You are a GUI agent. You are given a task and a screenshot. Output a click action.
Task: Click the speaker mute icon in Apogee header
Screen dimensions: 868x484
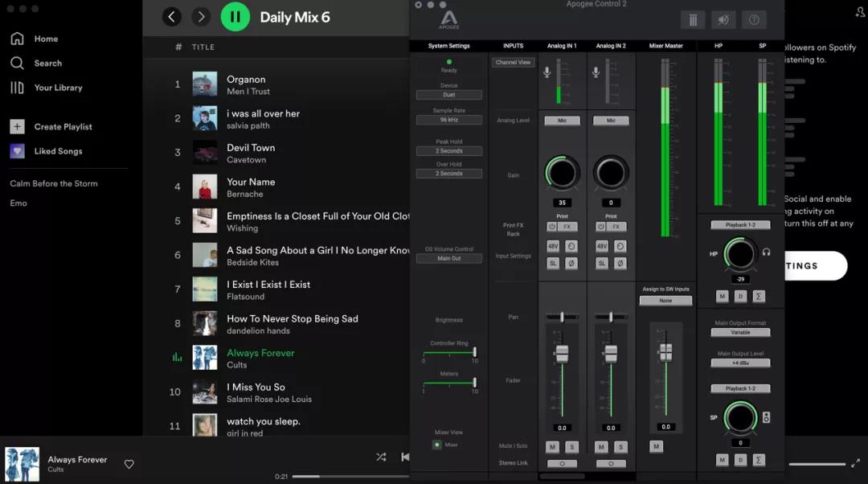[723, 20]
